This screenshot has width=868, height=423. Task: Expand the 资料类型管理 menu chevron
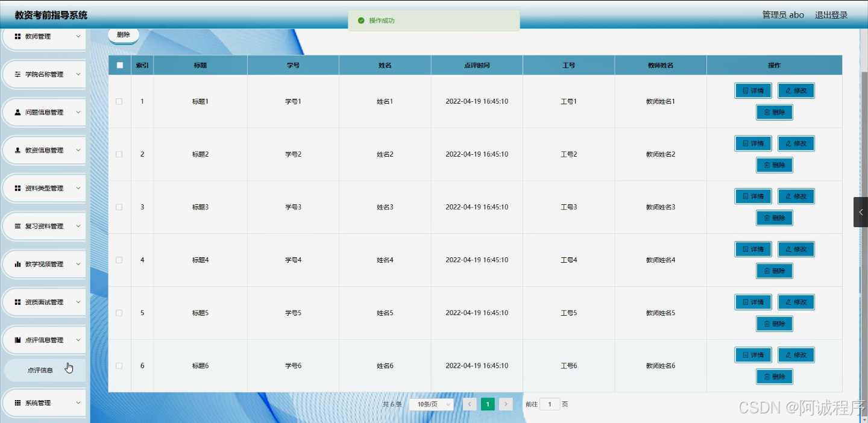pyautogui.click(x=78, y=188)
